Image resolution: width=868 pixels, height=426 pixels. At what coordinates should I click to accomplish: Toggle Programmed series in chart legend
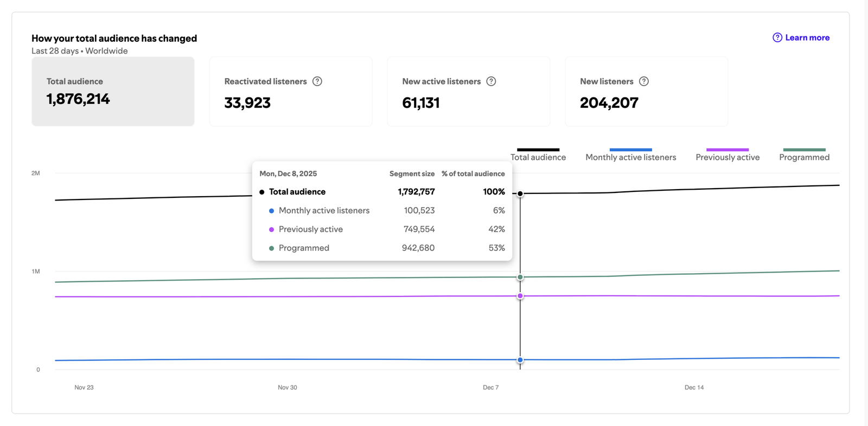coord(804,157)
